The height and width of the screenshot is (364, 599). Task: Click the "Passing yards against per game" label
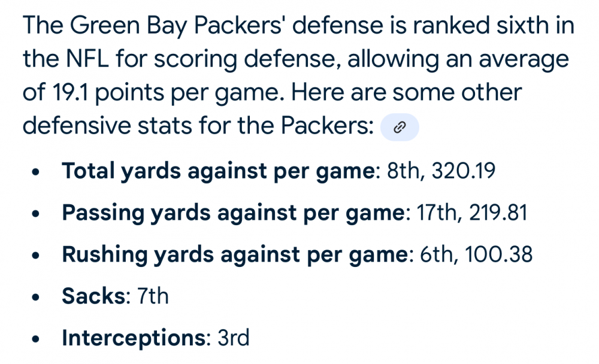(234, 213)
